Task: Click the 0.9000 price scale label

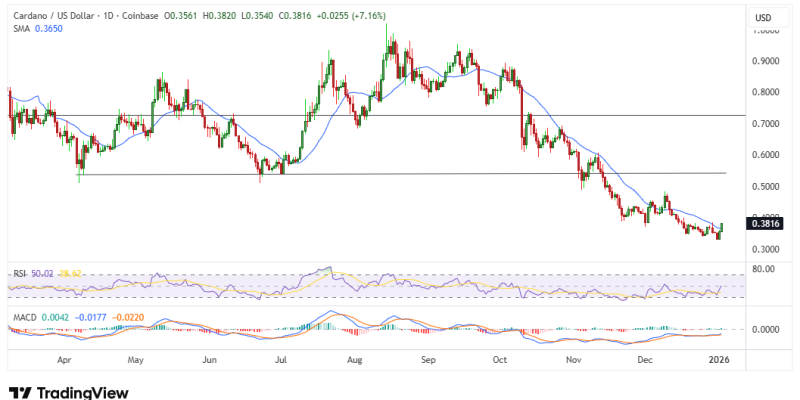Action: tap(763, 61)
